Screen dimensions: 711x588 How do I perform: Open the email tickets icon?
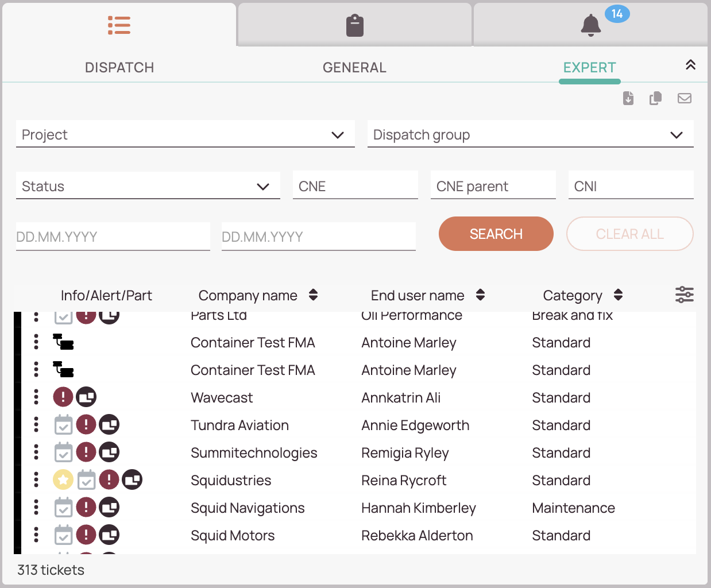pos(684,98)
